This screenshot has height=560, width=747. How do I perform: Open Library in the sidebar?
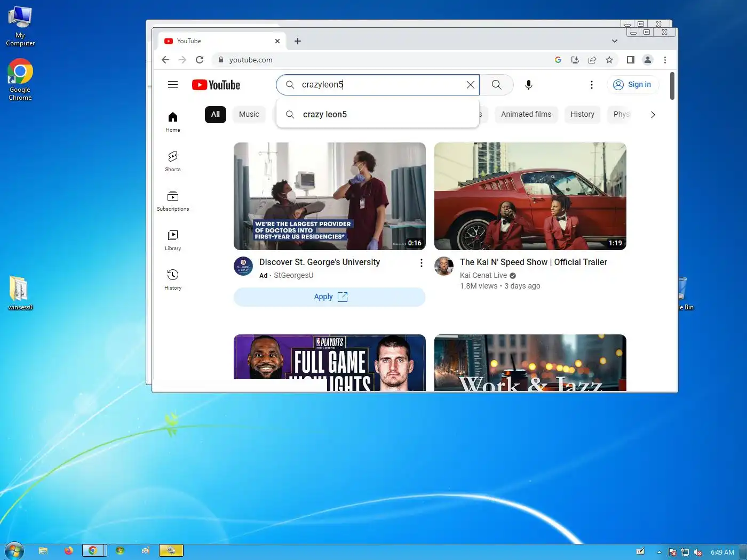point(173,240)
